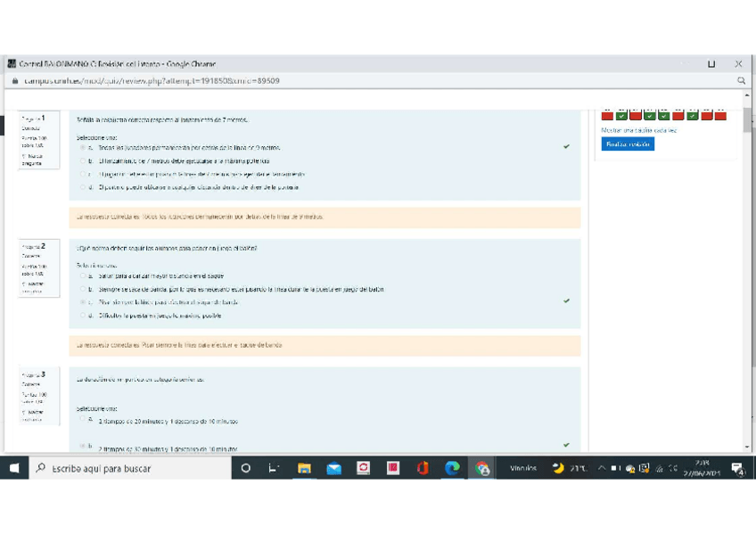Select option a in question 3
756x534 pixels.
coord(82,418)
